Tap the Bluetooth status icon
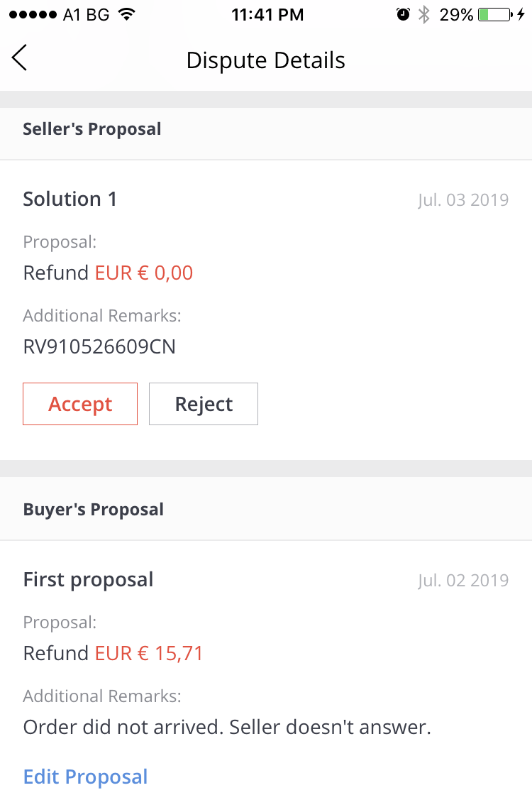Image resolution: width=532 pixels, height=800 pixels. [424, 15]
